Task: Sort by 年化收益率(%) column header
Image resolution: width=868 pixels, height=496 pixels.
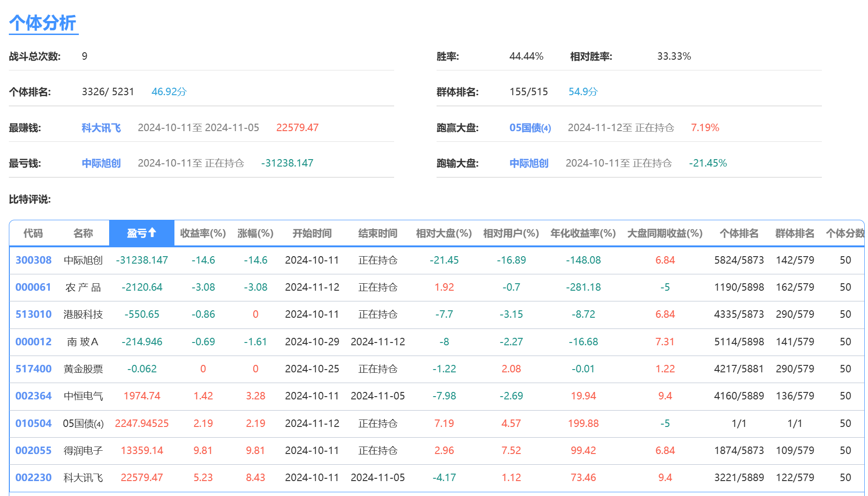Action: click(583, 233)
